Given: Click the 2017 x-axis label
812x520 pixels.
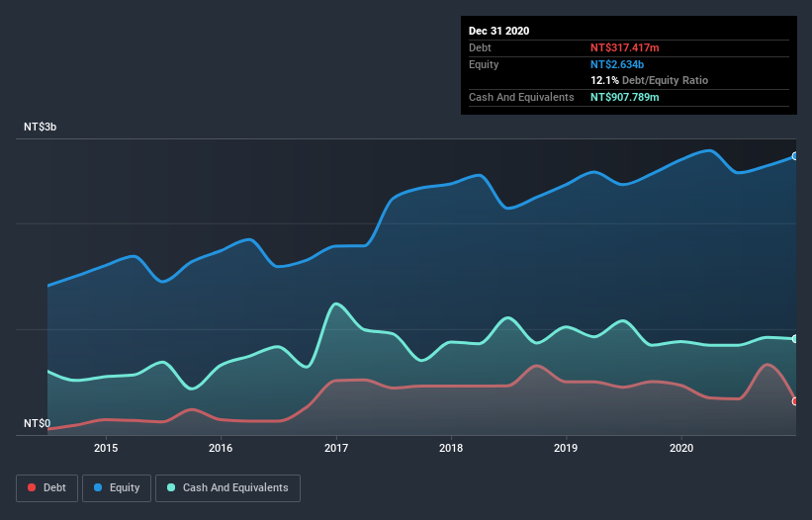Looking at the screenshot, I should tap(336, 448).
